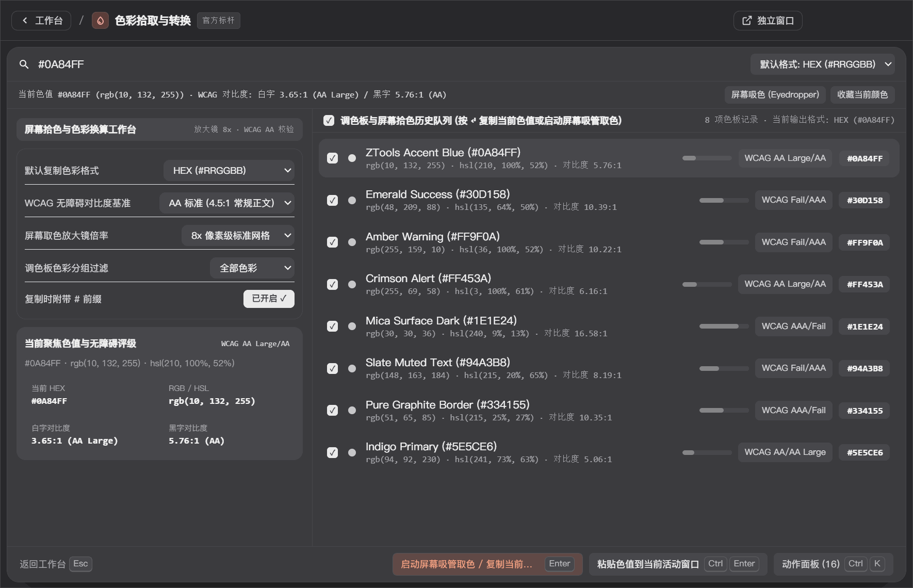Click the contrast bar of Indigo Primary
The width and height of the screenshot is (913, 588).
tap(707, 453)
